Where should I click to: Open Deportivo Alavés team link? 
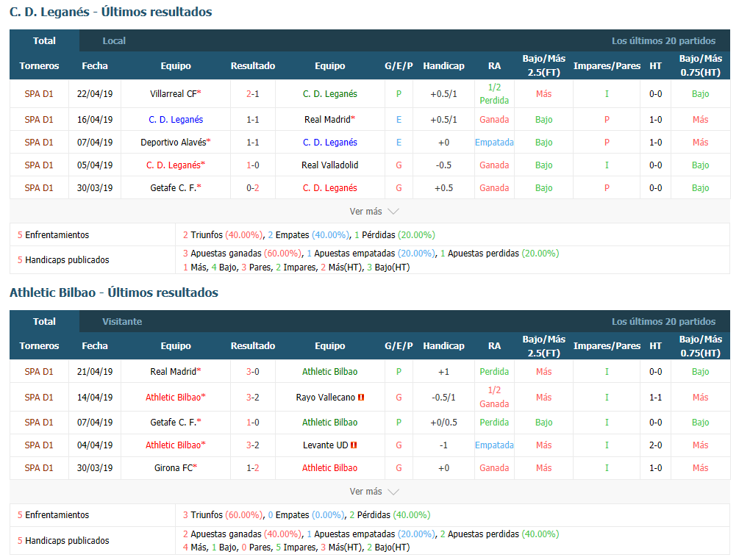tap(174, 143)
